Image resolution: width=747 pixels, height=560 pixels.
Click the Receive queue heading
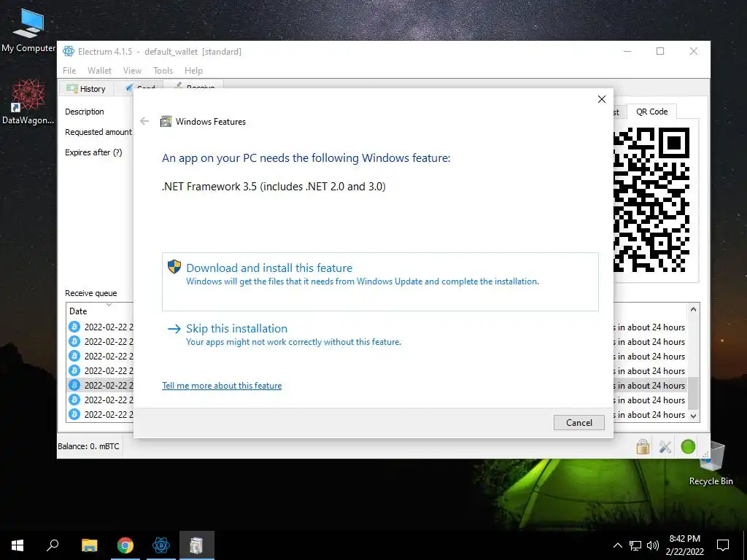click(91, 293)
